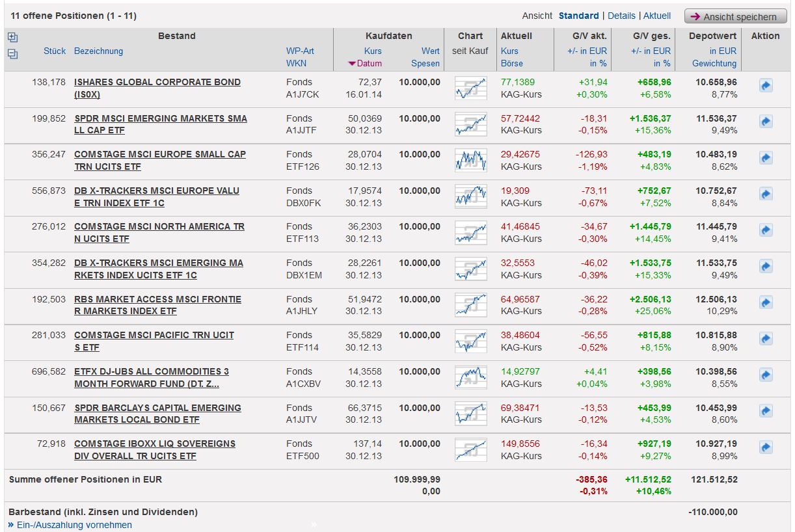Click action icon for ETFX DJ-UBS All Commodities
This screenshot has height=532, width=795.
(765, 375)
